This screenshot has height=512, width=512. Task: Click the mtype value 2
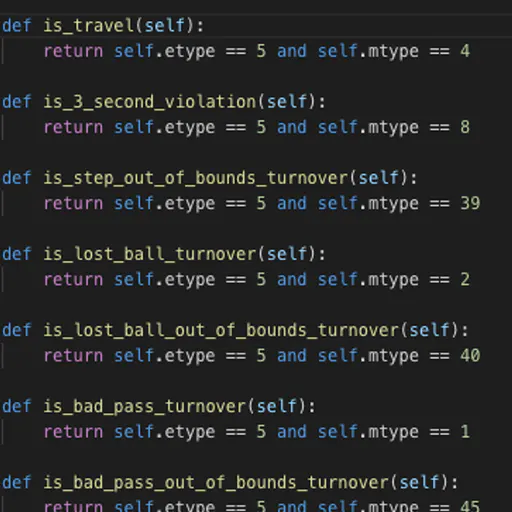click(x=465, y=280)
